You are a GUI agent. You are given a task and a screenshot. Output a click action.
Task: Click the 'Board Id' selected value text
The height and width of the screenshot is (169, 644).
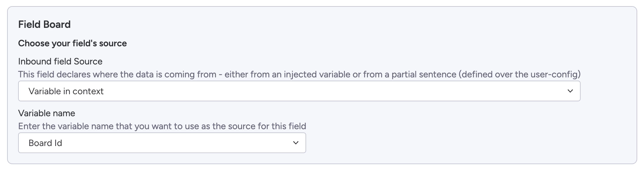45,143
